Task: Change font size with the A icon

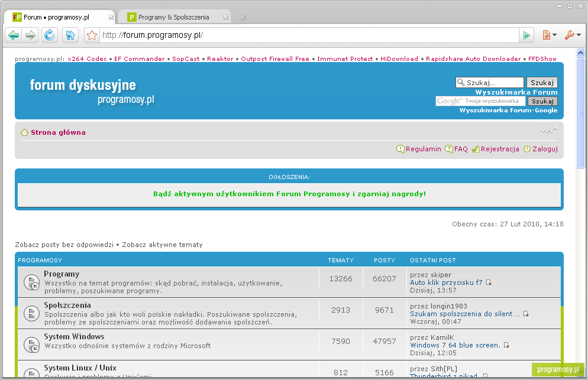Action: [x=549, y=130]
